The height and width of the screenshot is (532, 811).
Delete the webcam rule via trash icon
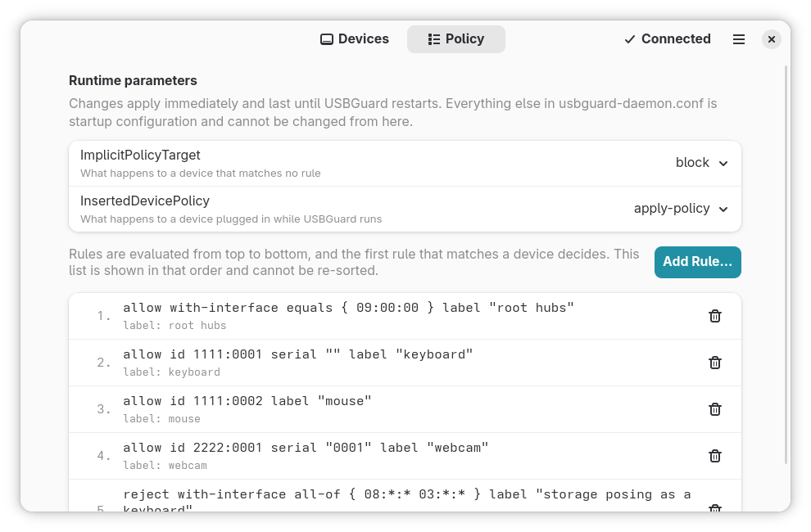click(x=715, y=456)
